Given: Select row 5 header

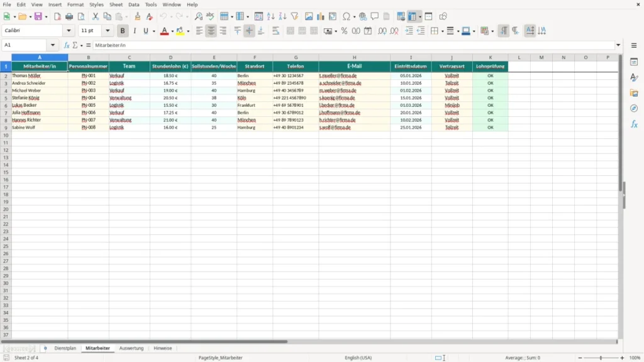Looking at the screenshot, I should point(6,98).
